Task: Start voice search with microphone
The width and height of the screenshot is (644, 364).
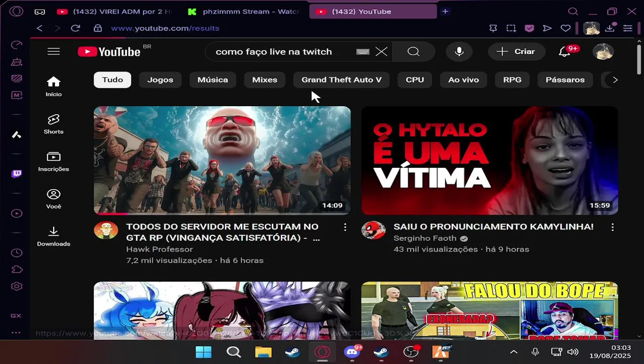Action: [x=459, y=52]
